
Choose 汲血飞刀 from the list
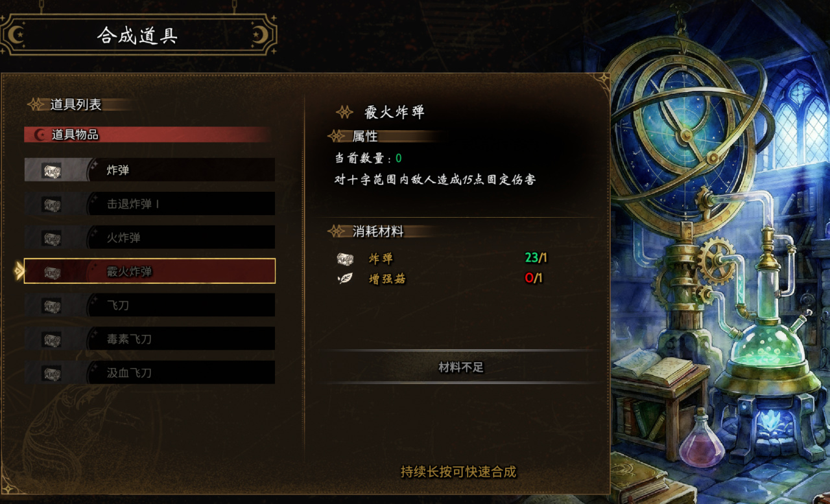(150, 372)
